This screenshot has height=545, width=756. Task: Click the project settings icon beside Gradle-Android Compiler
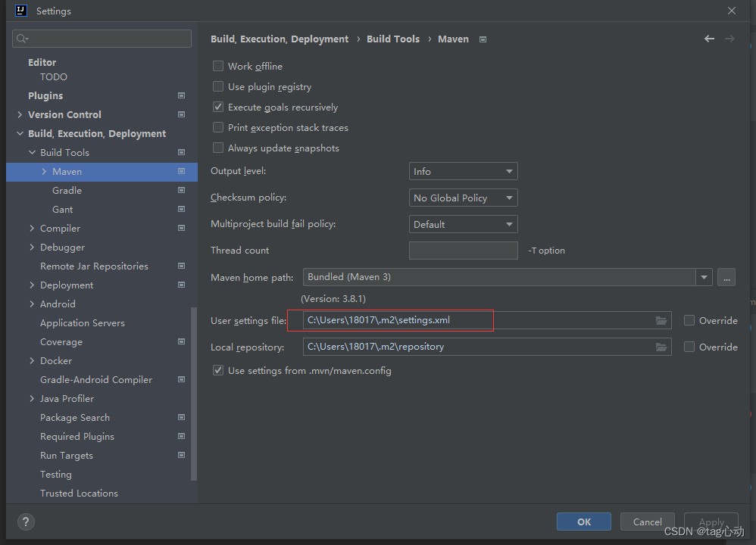click(x=181, y=379)
